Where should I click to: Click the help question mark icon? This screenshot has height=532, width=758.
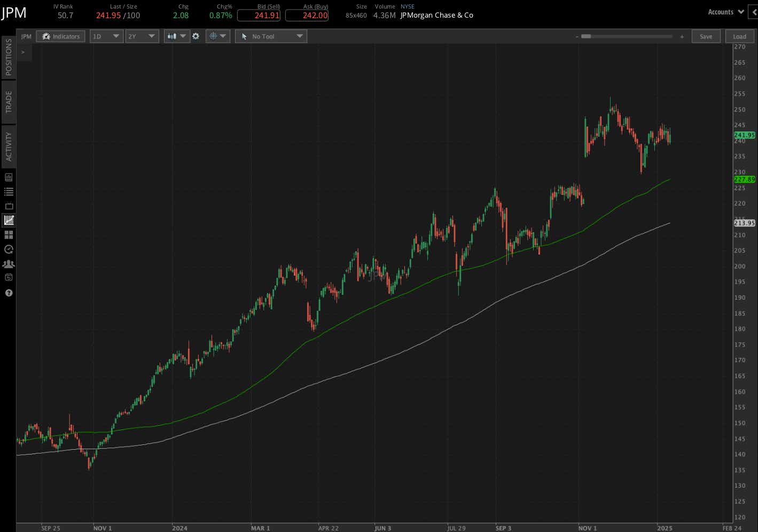pos(9,293)
